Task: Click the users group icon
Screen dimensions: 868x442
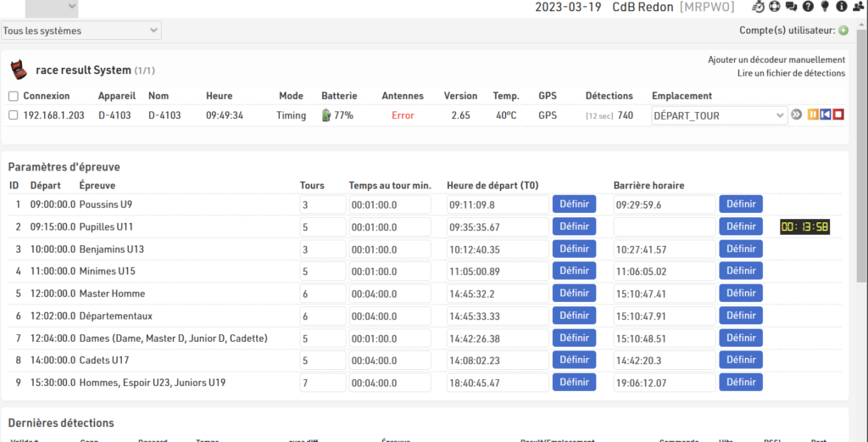Action: (859, 7)
